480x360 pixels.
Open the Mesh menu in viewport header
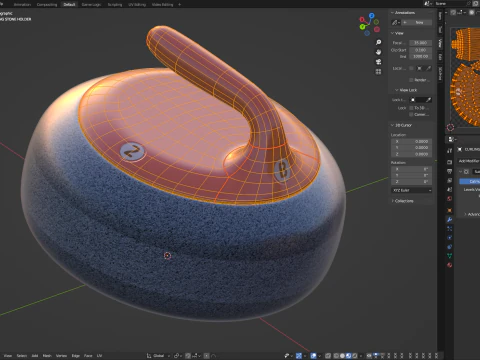pyautogui.click(x=47, y=356)
